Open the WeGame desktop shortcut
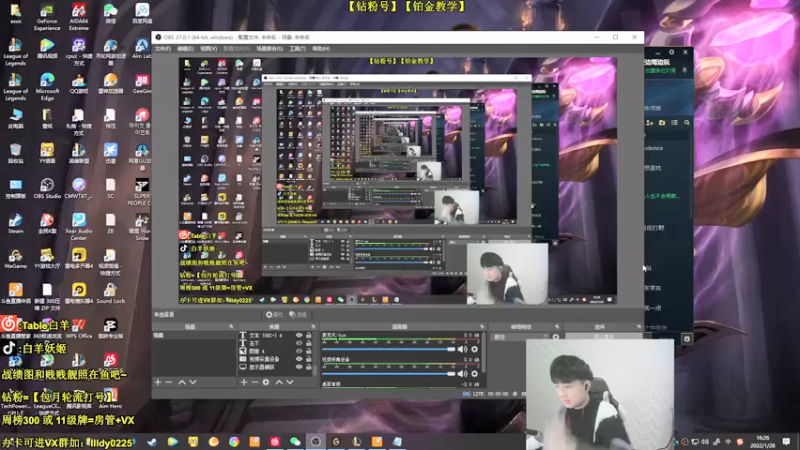 click(x=15, y=258)
